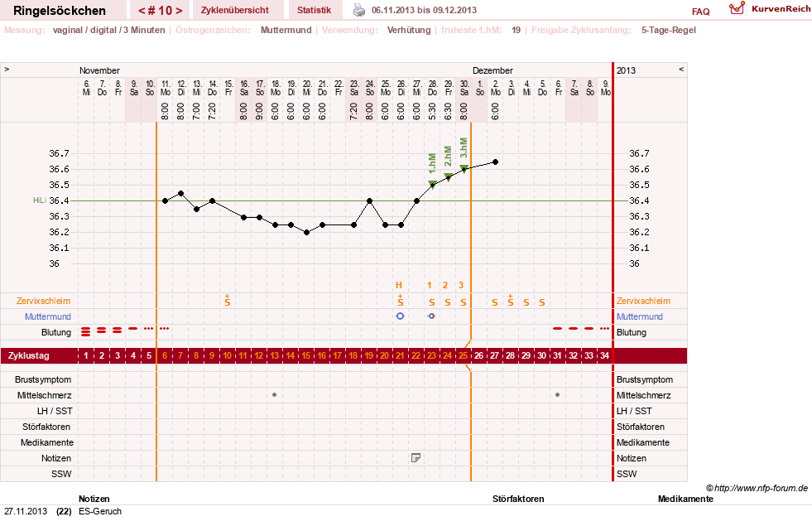Viewport: 812px width, 531px height.
Task: Click the 27.11.2013 note date
Action: (26, 511)
